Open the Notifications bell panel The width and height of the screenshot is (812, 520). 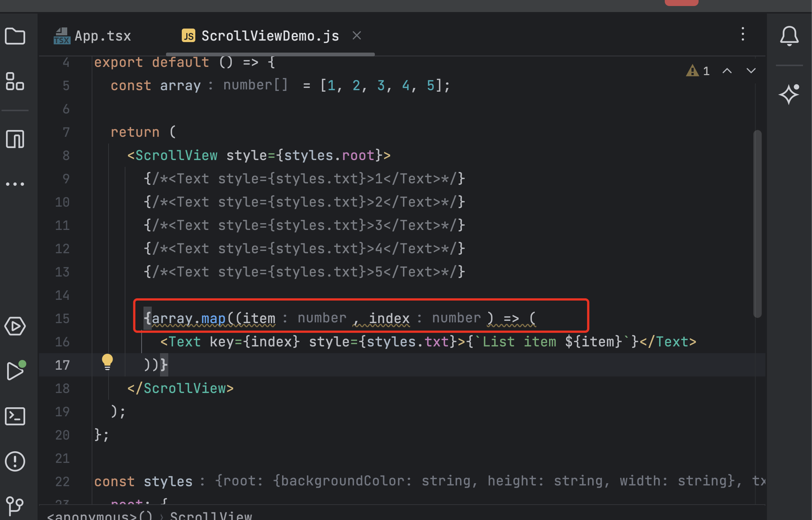(x=789, y=36)
